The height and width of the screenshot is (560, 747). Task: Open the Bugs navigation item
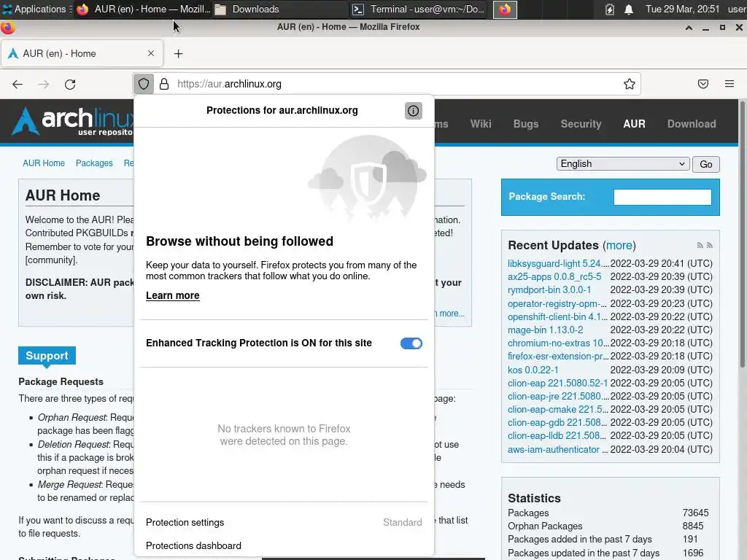[x=526, y=124]
